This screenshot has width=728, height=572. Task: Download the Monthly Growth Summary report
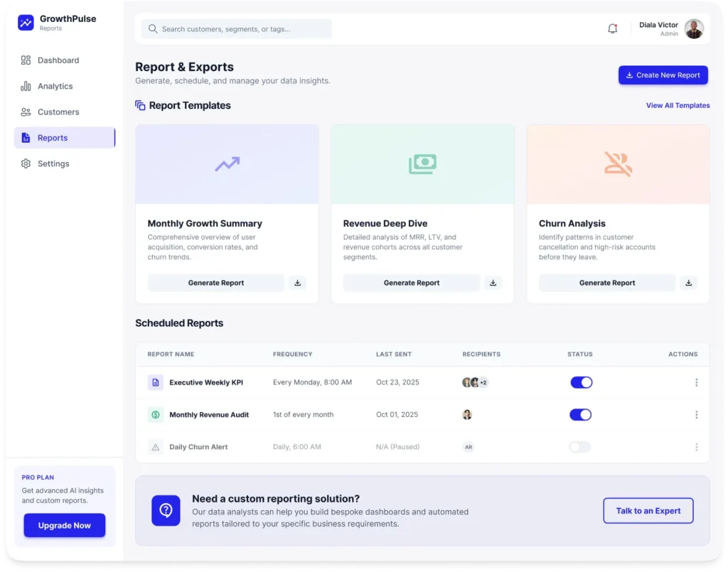click(x=297, y=283)
